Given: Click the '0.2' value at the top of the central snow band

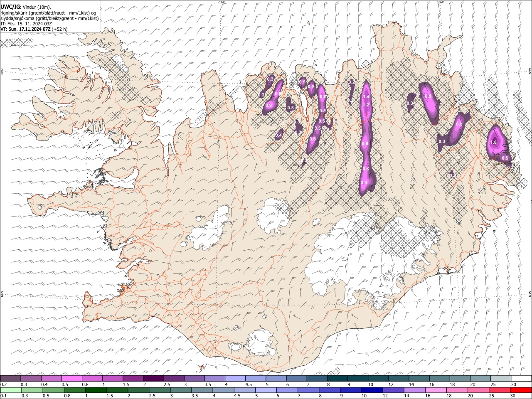Looking at the screenshot, I should pyautogui.click(x=352, y=82).
